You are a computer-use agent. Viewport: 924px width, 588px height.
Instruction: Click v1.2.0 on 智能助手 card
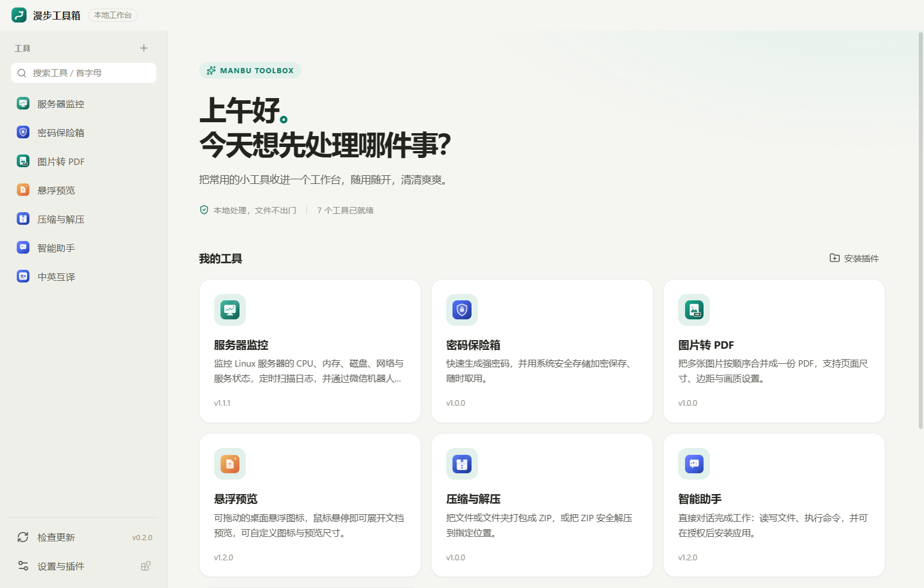(x=688, y=557)
